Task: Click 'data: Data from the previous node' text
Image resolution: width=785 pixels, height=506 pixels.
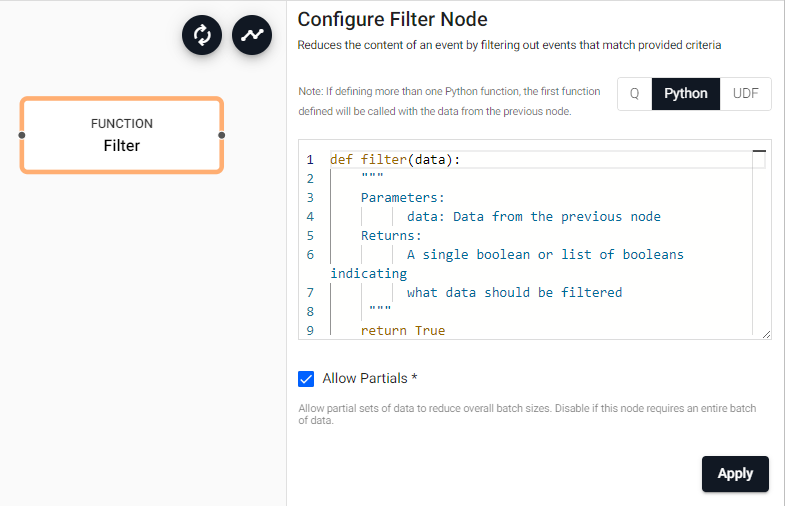Action: (x=534, y=217)
